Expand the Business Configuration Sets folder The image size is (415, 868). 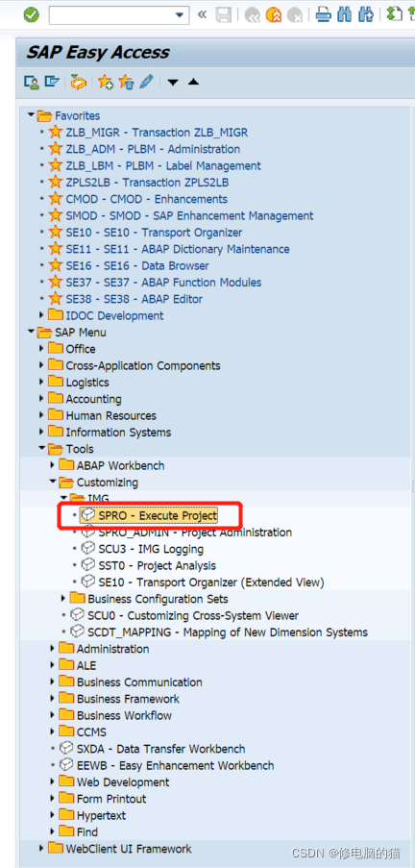63,599
